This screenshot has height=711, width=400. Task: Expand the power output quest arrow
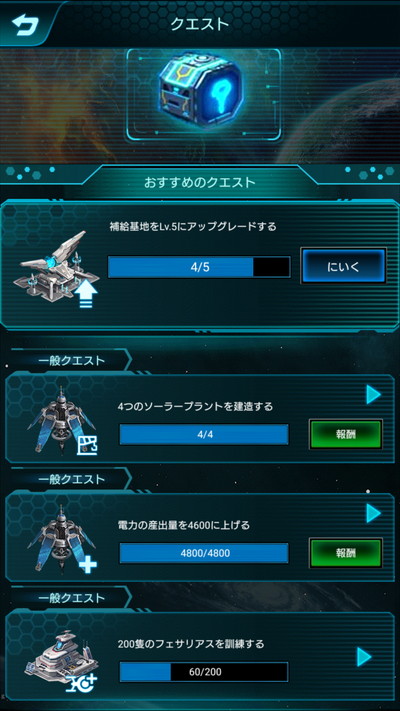pyautogui.click(x=373, y=513)
